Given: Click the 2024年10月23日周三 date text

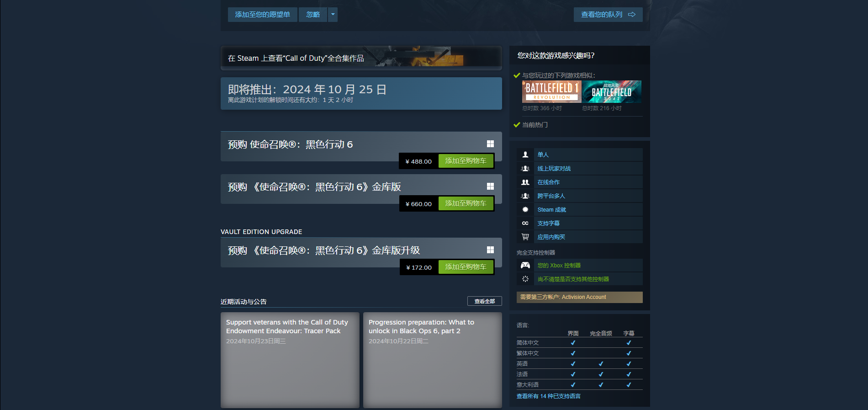Looking at the screenshot, I should (256, 341).
